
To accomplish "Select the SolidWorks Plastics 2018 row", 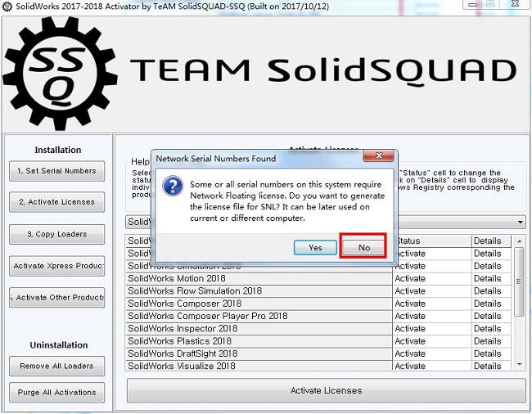I will point(259,341).
